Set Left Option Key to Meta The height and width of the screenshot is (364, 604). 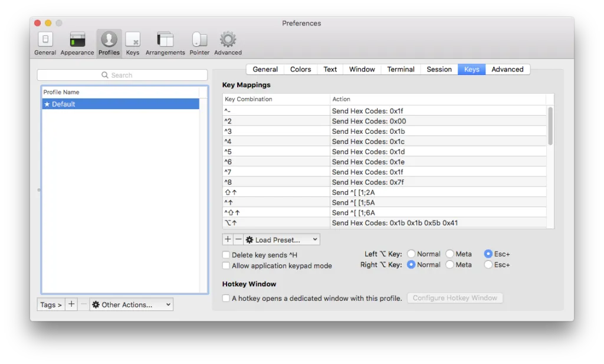[x=450, y=254]
